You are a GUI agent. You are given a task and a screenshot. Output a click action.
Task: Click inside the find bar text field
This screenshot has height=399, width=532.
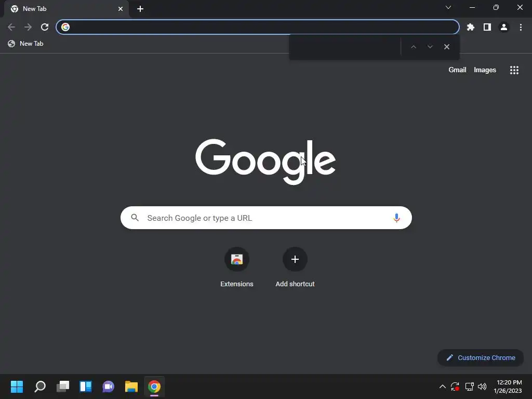[346, 47]
